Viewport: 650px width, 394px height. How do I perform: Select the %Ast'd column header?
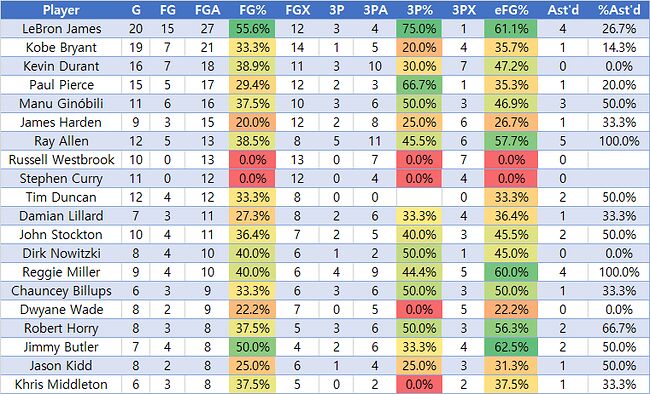click(x=619, y=10)
